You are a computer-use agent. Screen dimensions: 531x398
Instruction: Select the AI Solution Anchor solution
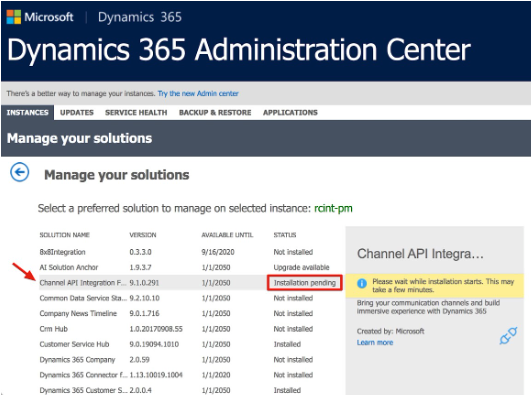click(191, 267)
